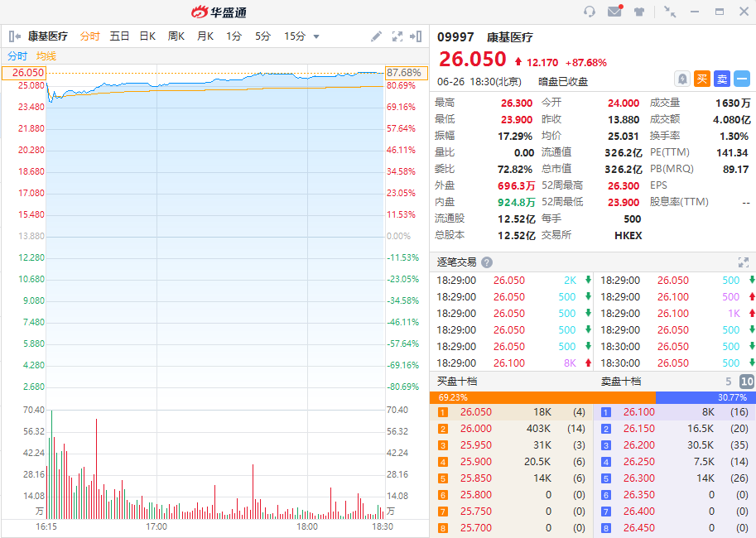The image size is (756, 538).
Task: Click the 1K trade at 26.100
Action: pos(676,314)
